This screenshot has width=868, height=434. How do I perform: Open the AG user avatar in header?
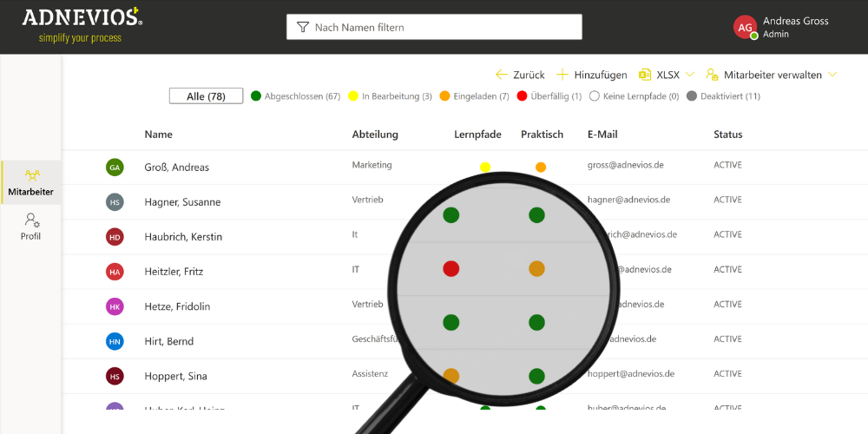point(745,27)
